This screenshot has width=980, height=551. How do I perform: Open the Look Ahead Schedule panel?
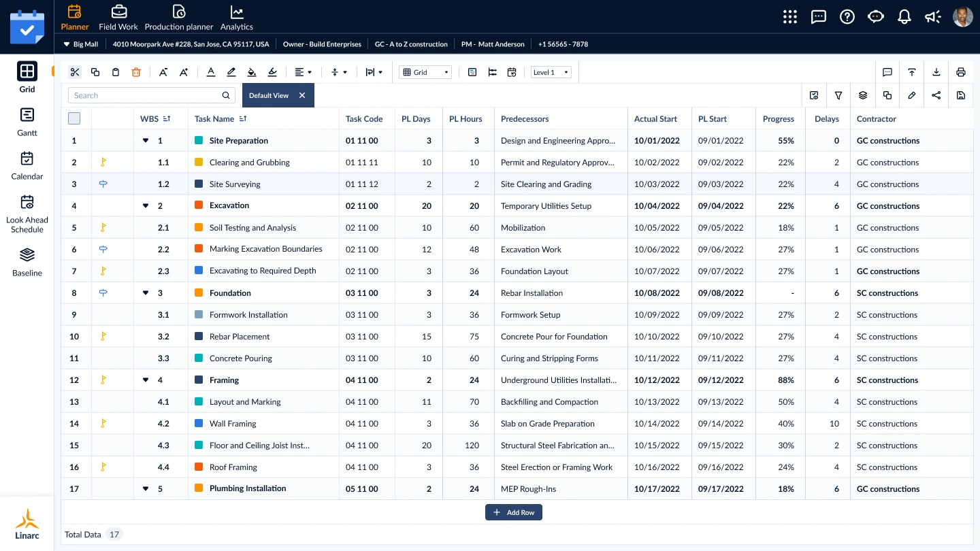[27, 211]
